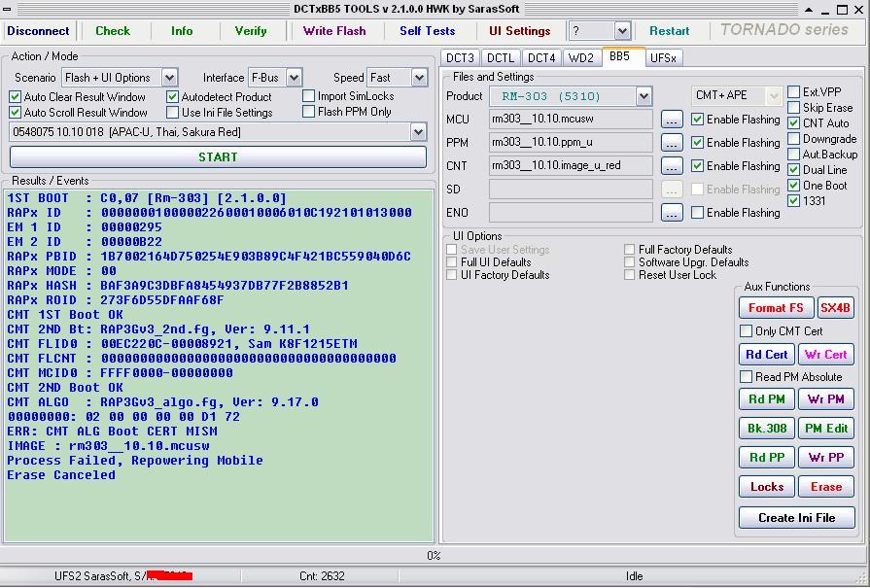Check Import SimLocks option
This screenshot has width=870, height=588.
click(308, 96)
